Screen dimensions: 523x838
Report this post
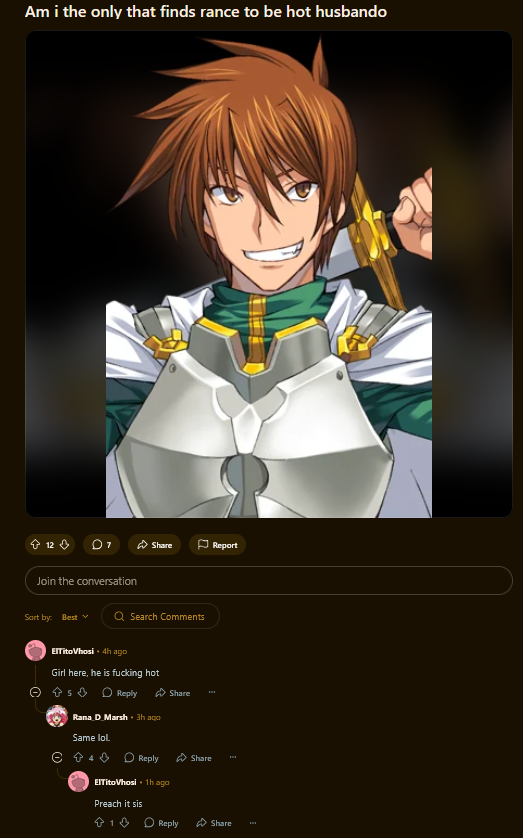[217, 545]
